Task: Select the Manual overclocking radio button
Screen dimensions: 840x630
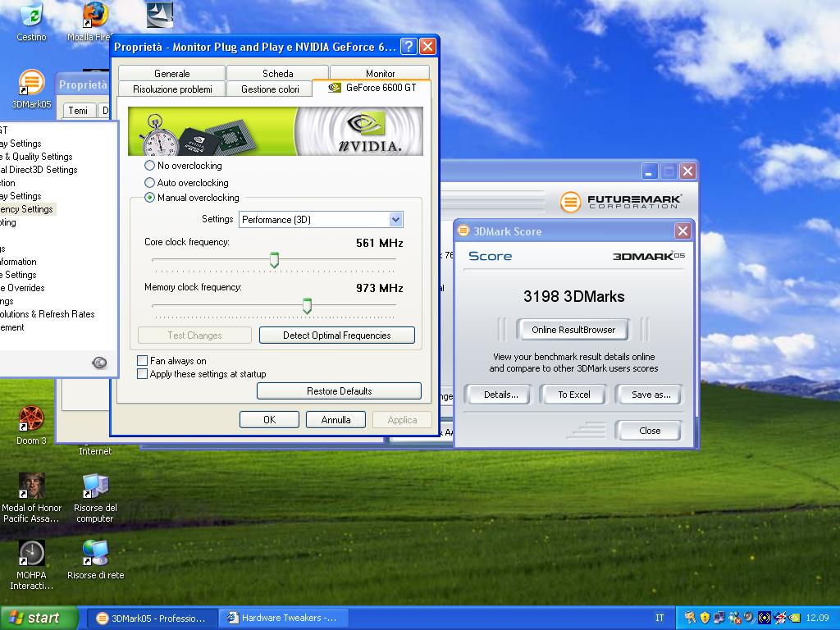Action: 149,198
